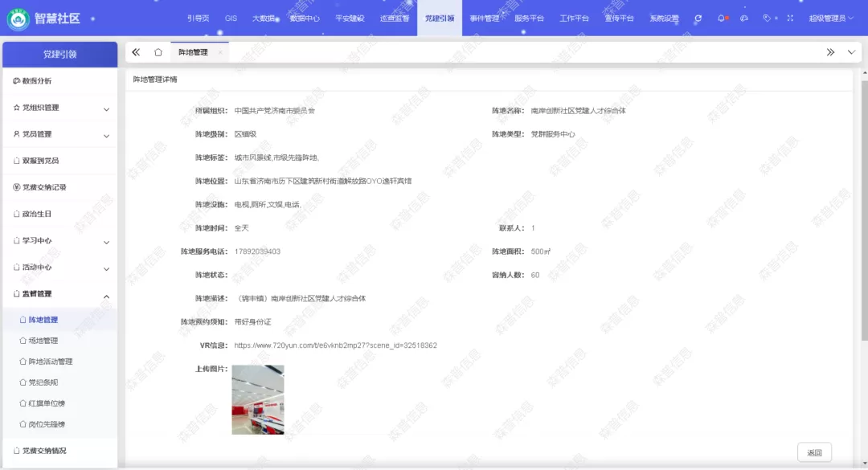Switch to 事件管理 in top navigation
868x470 pixels.
(485, 18)
